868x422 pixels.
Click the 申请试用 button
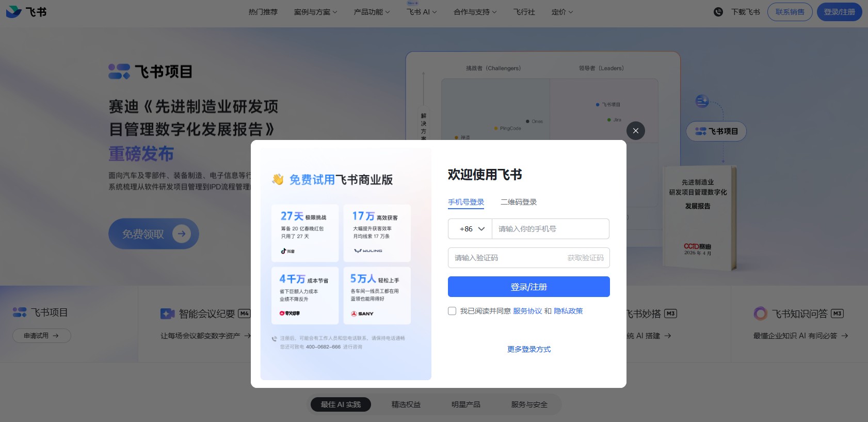[x=42, y=336]
